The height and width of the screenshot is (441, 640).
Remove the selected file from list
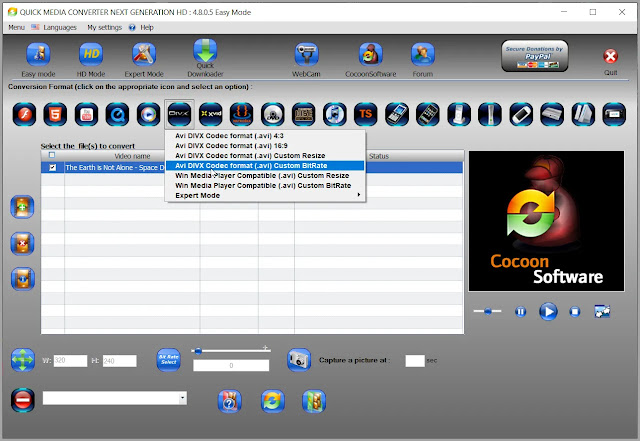pos(22,243)
